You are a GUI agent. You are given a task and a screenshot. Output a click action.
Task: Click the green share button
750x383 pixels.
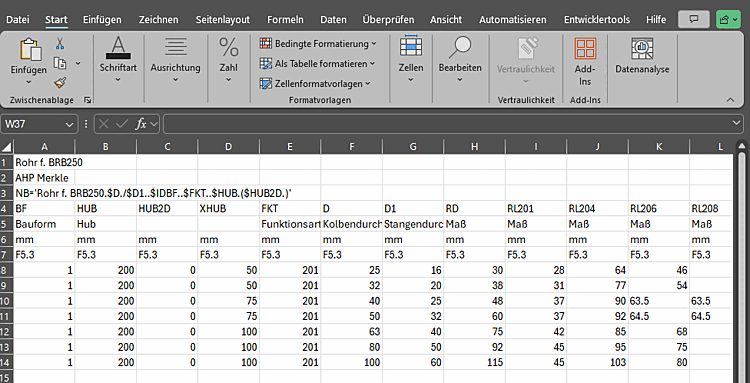pos(728,20)
